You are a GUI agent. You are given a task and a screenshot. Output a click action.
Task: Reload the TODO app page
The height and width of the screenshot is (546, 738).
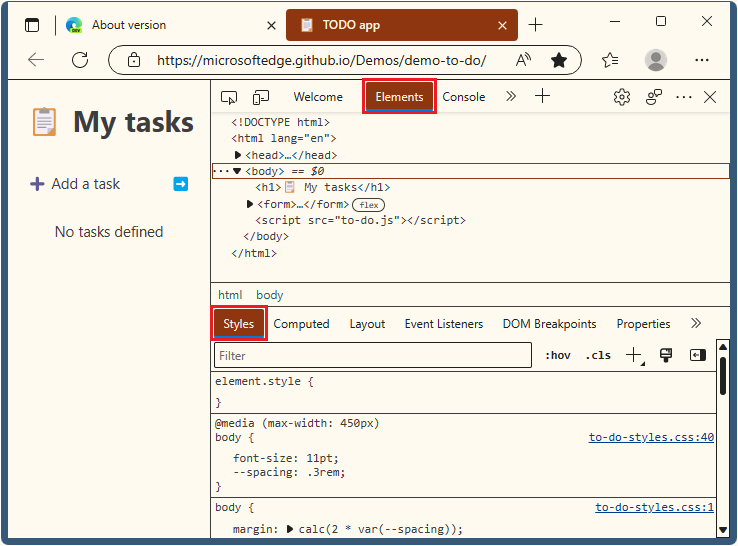80,60
